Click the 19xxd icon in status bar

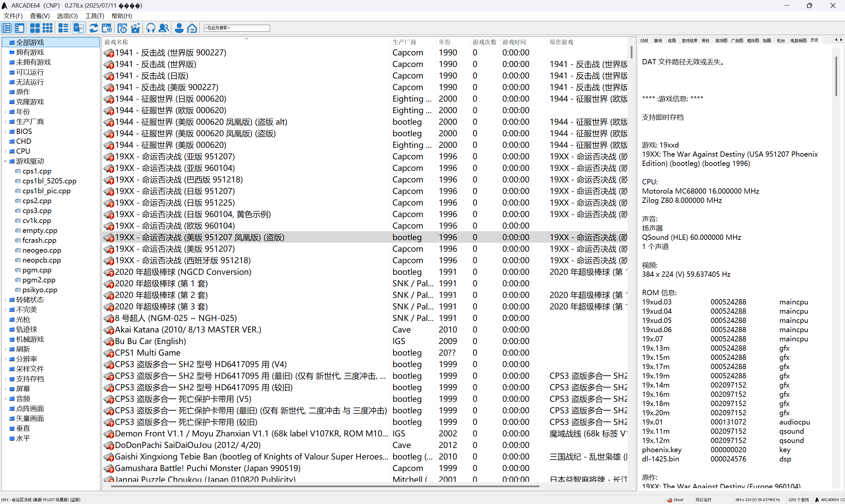click(669, 500)
